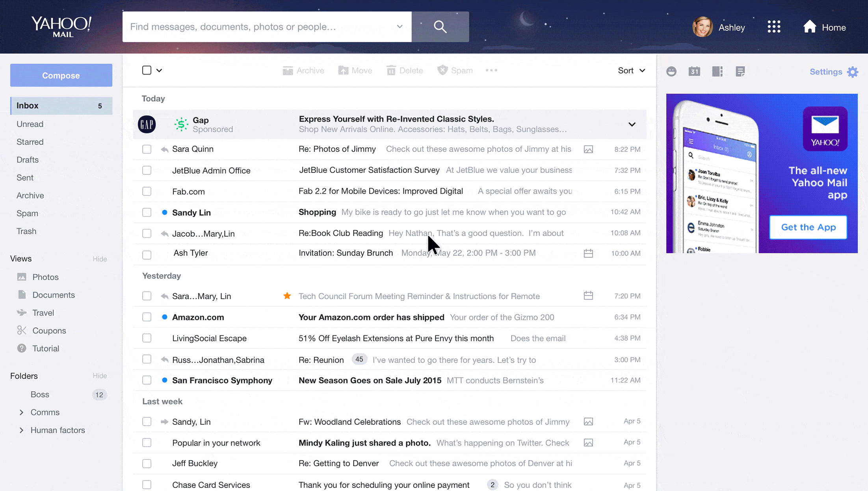Open the contacts smiley icon
The width and height of the screenshot is (868, 491).
tap(671, 71)
